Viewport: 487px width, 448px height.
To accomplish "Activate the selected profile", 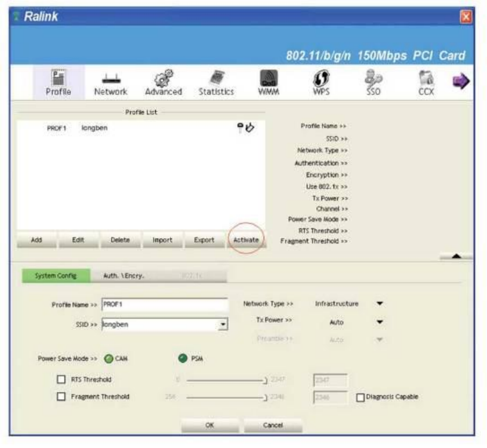I will pos(246,240).
